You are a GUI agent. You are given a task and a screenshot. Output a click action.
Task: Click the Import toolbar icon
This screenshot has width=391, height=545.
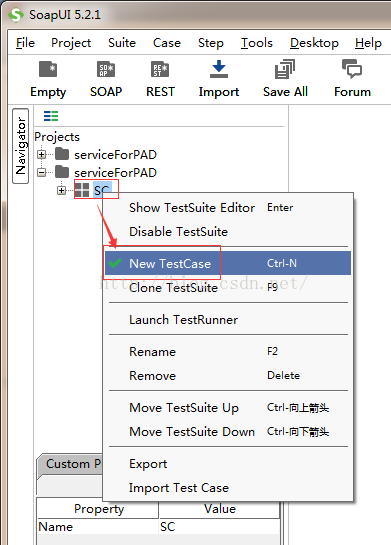(x=219, y=69)
